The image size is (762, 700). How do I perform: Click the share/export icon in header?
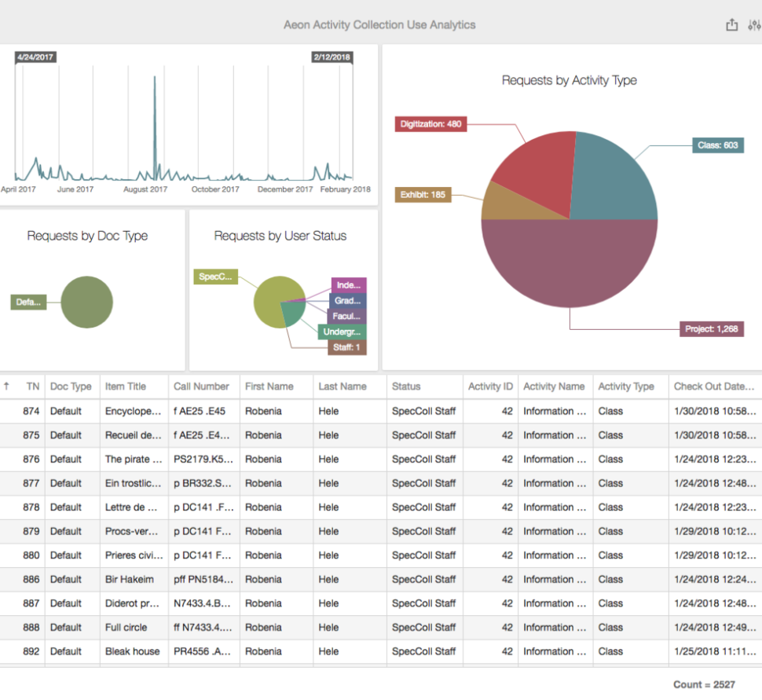(x=731, y=25)
